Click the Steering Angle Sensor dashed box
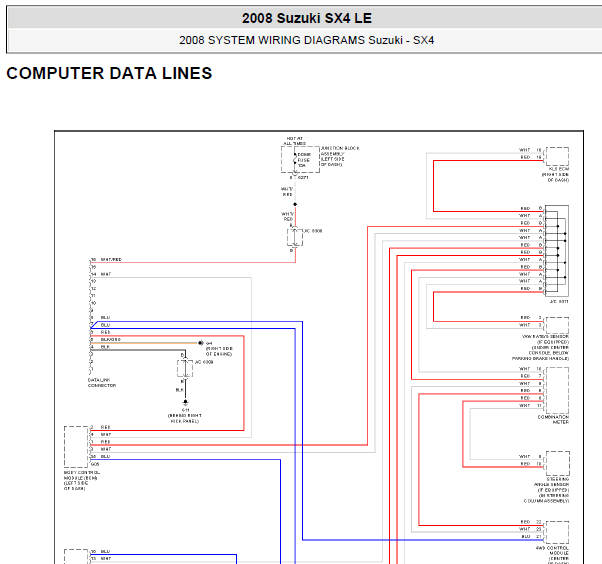 coord(557,463)
